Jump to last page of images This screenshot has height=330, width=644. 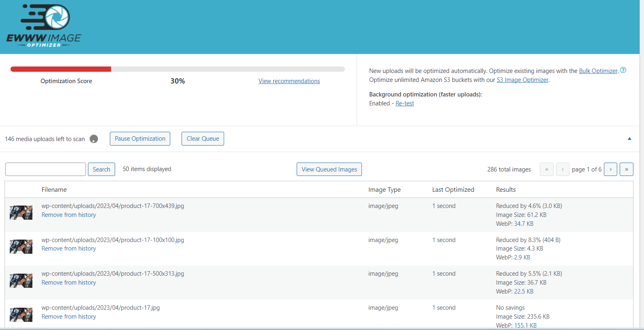(627, 169)
